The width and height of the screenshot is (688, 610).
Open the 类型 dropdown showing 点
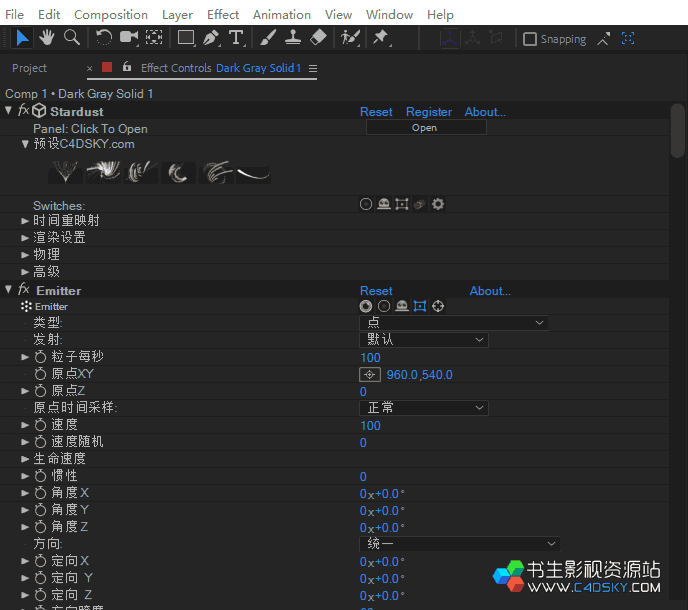pyautogui.click(x=453, y=323)
